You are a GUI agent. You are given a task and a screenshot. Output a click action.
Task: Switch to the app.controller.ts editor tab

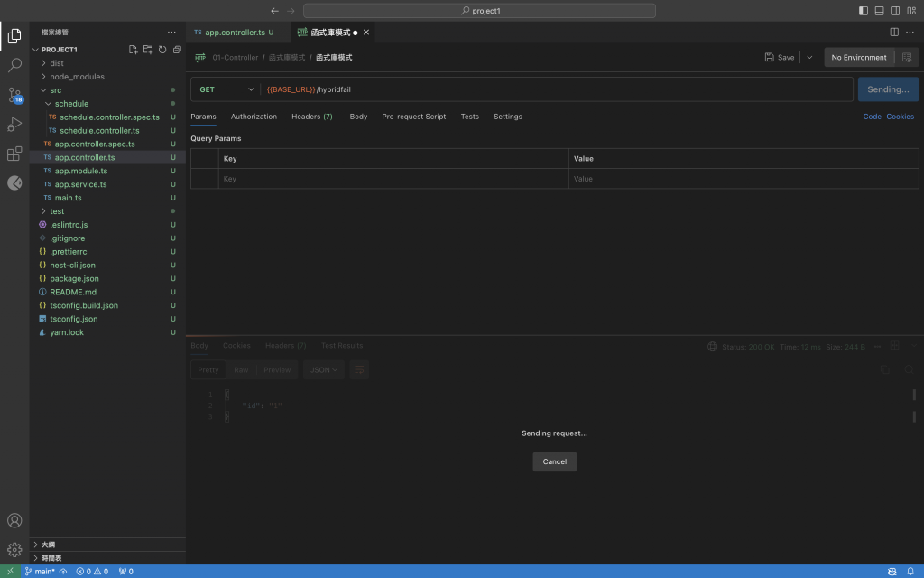pos(235,33)
